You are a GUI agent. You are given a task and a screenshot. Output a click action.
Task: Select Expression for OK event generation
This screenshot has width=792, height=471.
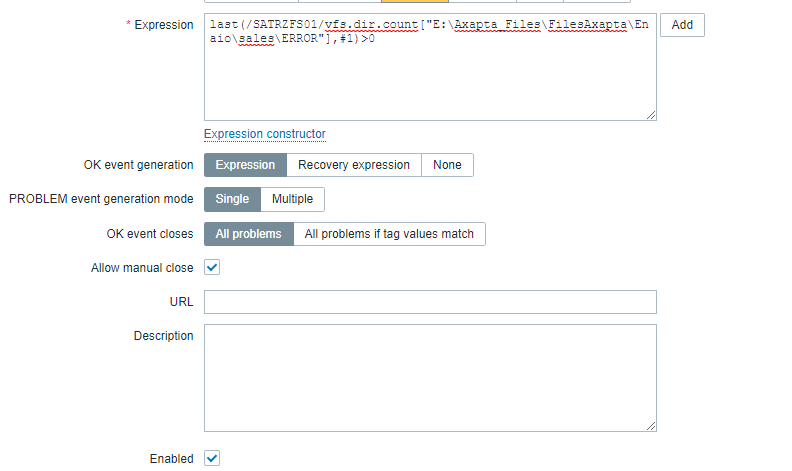pyautogui.click(x=245, y=165)
